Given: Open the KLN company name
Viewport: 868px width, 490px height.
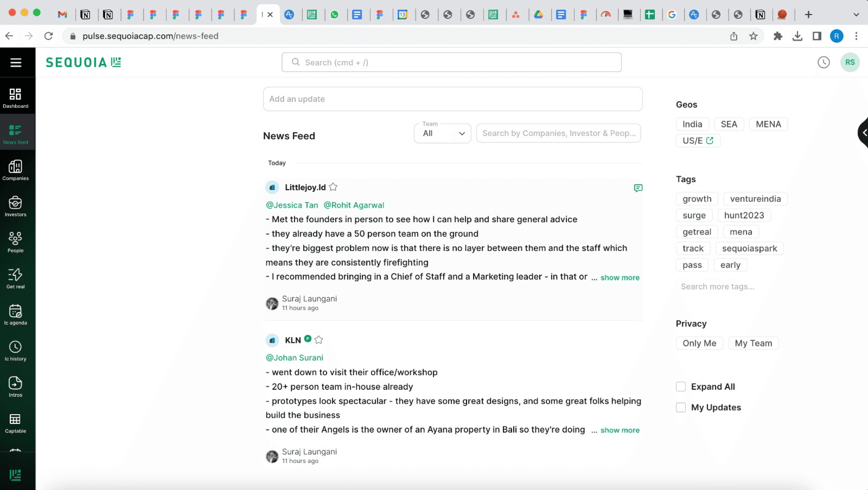Looking at the screenshot, I should coord(293,340).
